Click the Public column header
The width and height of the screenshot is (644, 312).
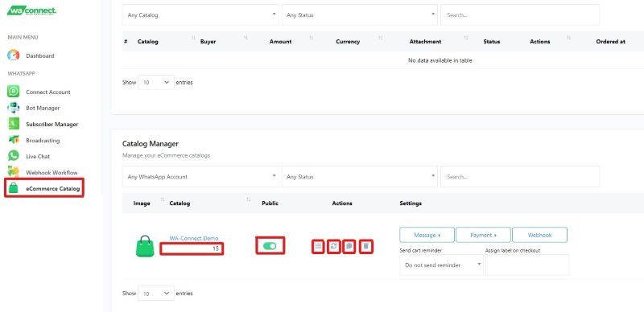coord(270,203)
